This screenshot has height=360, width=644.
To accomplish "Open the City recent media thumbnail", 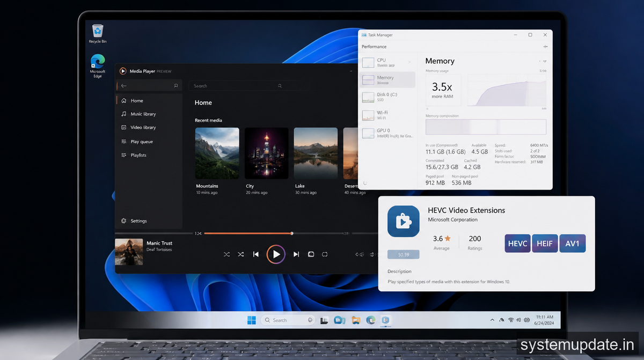I will 266,153.
